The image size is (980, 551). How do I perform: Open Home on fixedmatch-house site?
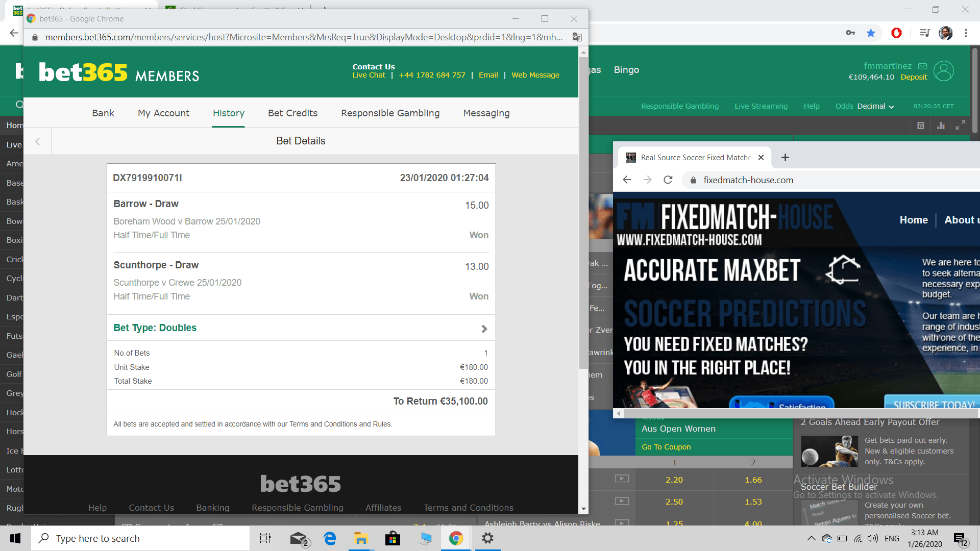pyautogui.click(x=914, y=220)
